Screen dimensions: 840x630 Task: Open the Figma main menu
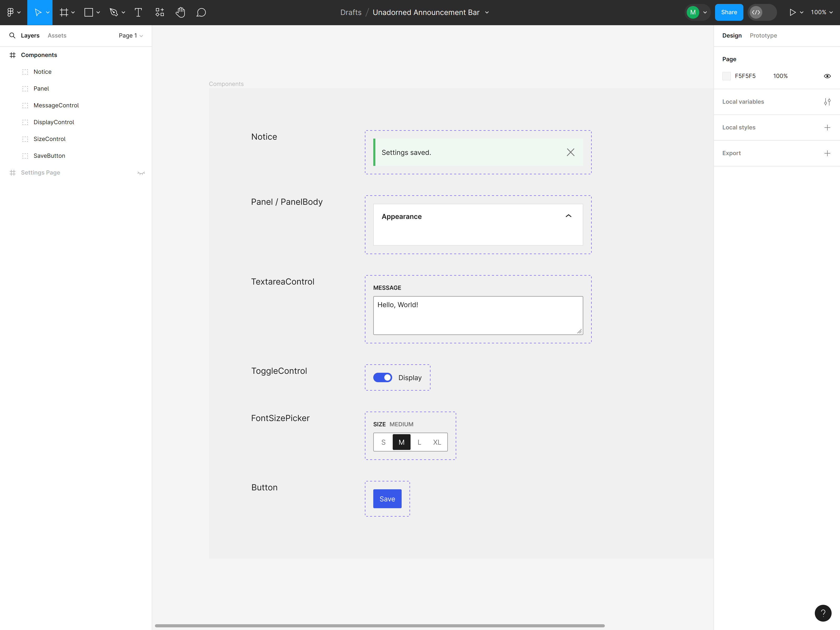click(x=10, y=13)
